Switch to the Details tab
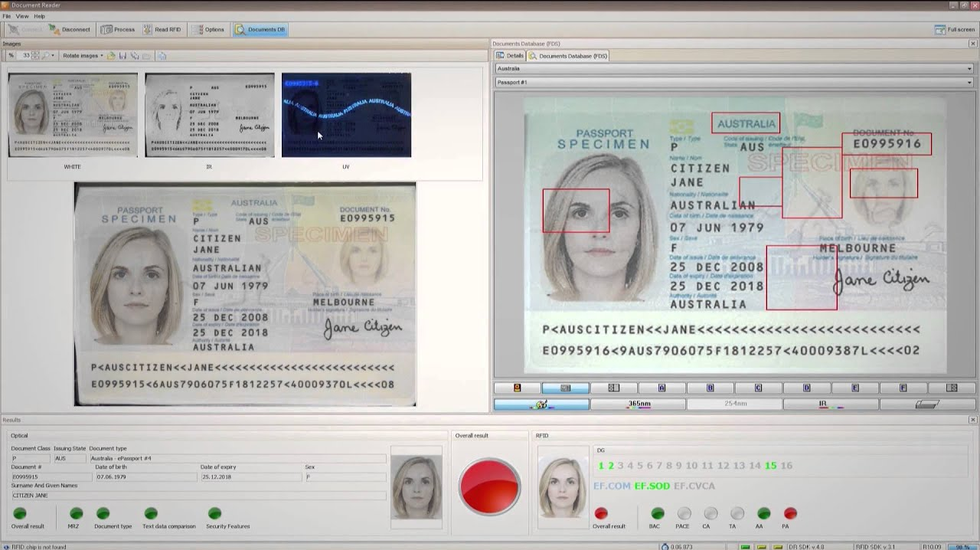The image size is (980, 550). (510, 56)
